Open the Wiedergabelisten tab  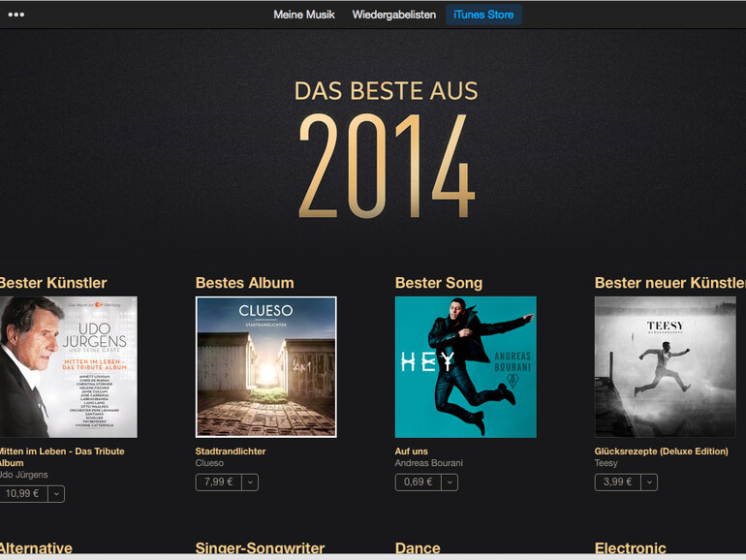pos(394,15)
